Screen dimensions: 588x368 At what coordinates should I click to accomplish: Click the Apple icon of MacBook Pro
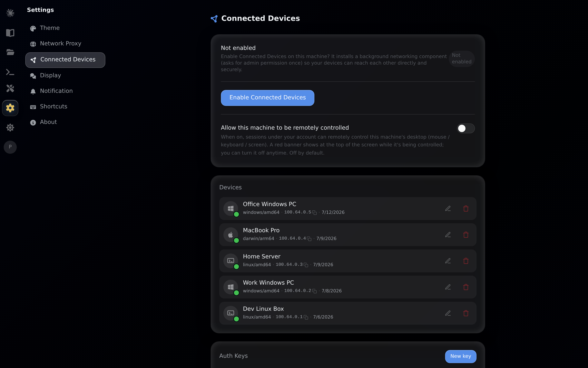click(x=231, y=235)
